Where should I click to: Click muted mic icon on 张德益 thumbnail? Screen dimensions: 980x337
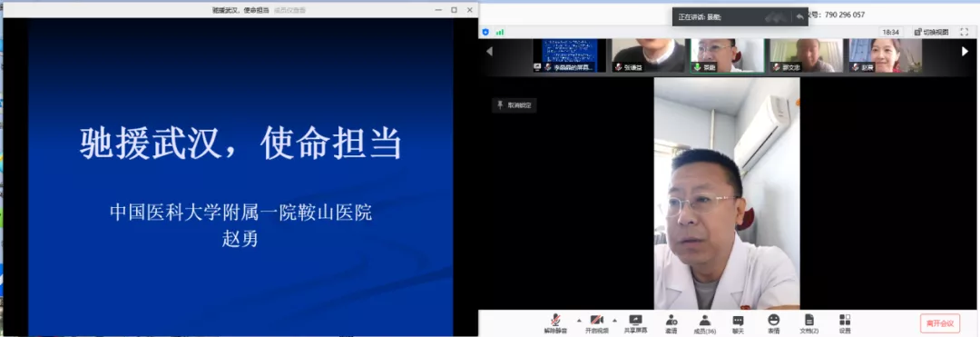click(619, 67)
